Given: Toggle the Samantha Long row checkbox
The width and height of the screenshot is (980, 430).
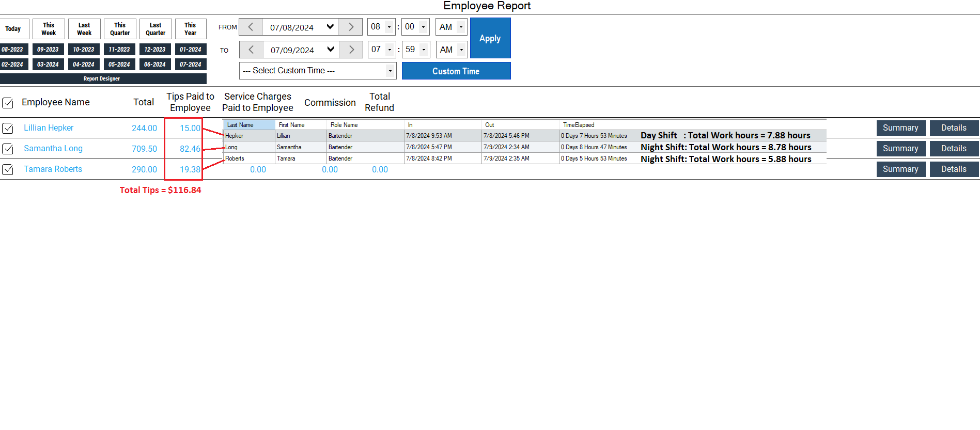Looking at the screenshot, I should tap(8, 149).
